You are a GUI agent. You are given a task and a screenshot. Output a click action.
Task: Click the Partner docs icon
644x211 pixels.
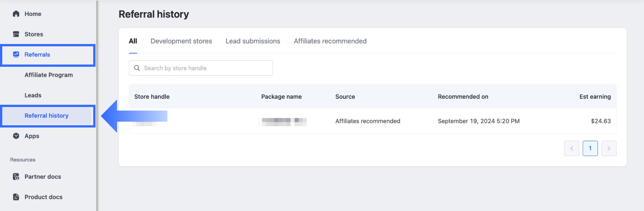click(16, 177)
